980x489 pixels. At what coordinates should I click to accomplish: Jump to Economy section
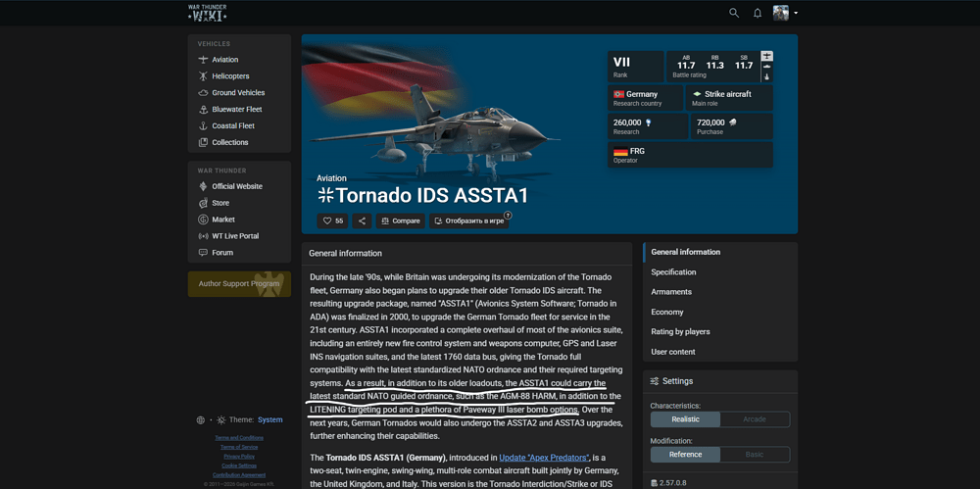click(667, 312)
